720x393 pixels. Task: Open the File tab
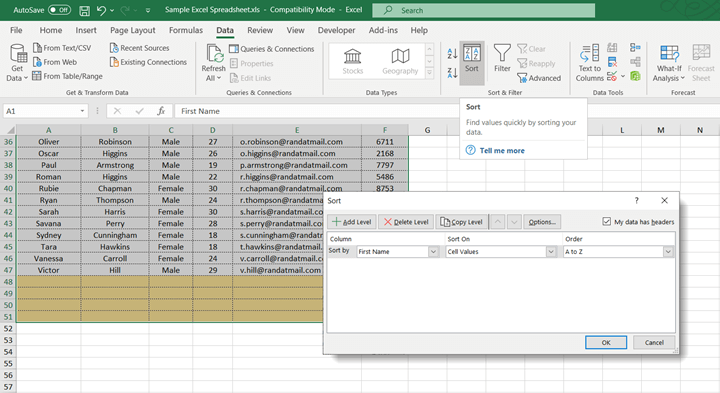point(16,30)
